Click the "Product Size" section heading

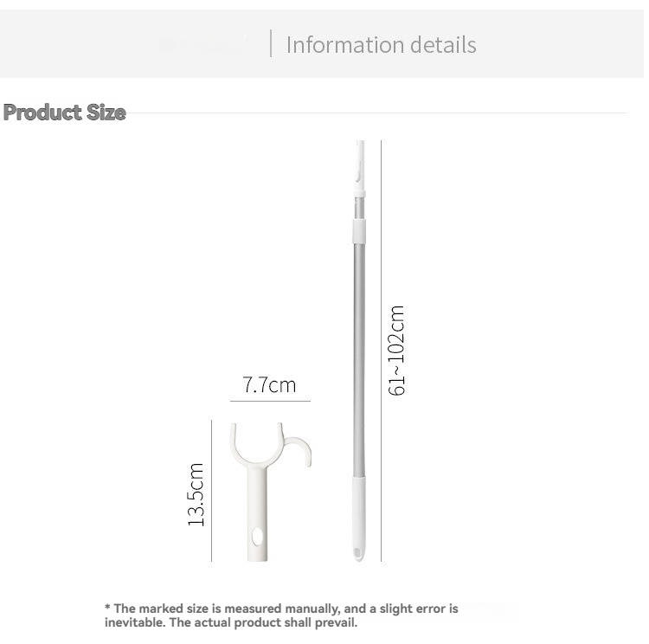65,113
